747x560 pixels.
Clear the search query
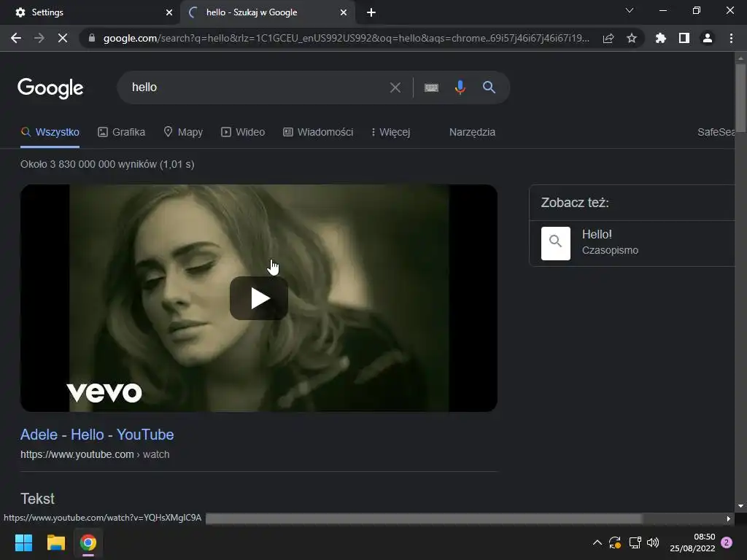(x=395, y=87)
